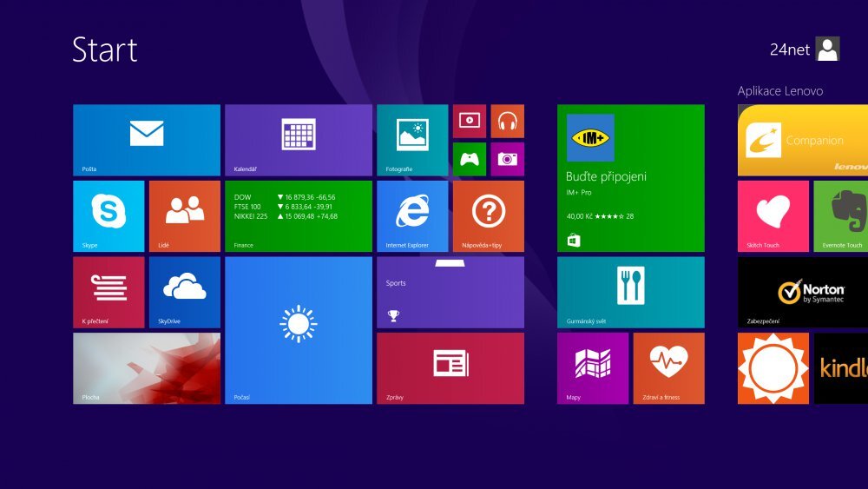This screenshot has width=868, height=489.
Task: Open the Fotografie photos tile
Action: pos(412,140)
